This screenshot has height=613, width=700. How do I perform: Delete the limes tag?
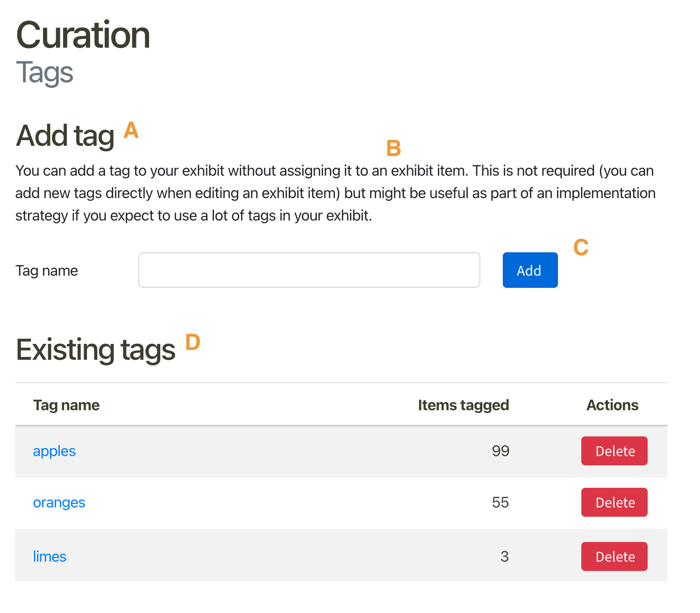point(614,556)
